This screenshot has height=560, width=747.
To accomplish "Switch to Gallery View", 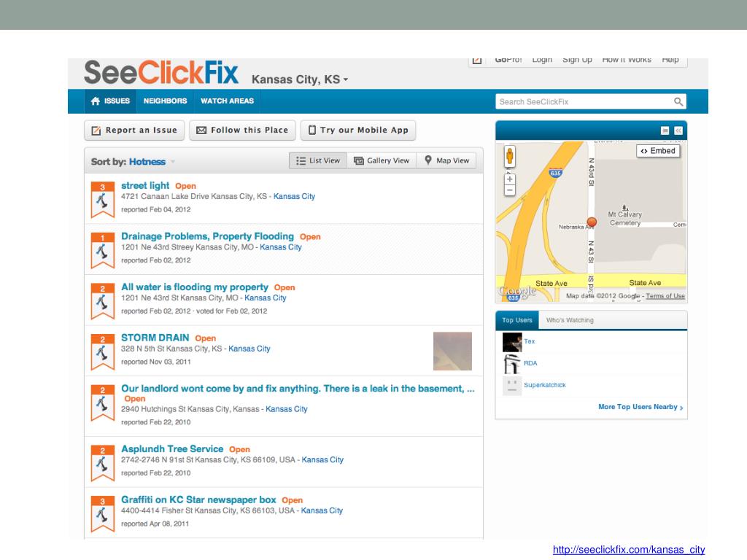I will point(382,160).
